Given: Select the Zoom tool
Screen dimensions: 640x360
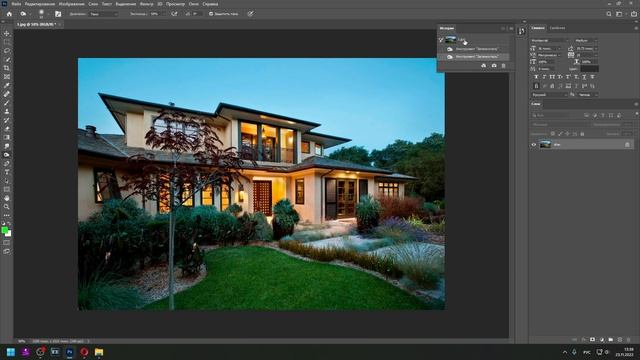Looking at the screenshot, I should (7, 207).
